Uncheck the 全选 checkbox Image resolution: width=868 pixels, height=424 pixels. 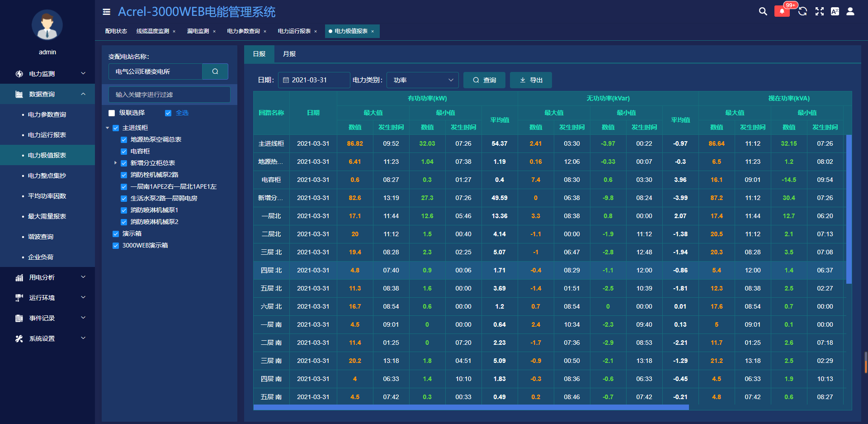pos(168,113)
